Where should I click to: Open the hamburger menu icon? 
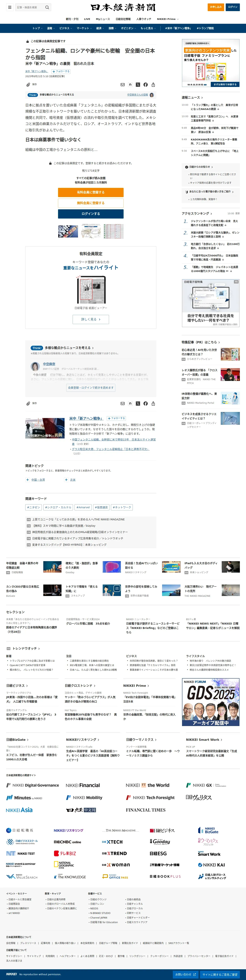(x=10, y=7)
